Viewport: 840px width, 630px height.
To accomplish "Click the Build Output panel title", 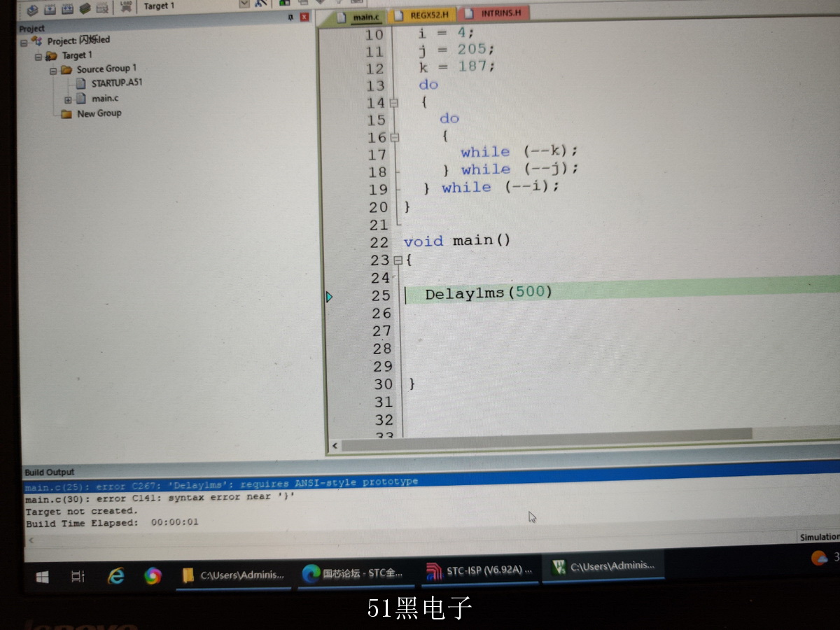I will (49, 472).
